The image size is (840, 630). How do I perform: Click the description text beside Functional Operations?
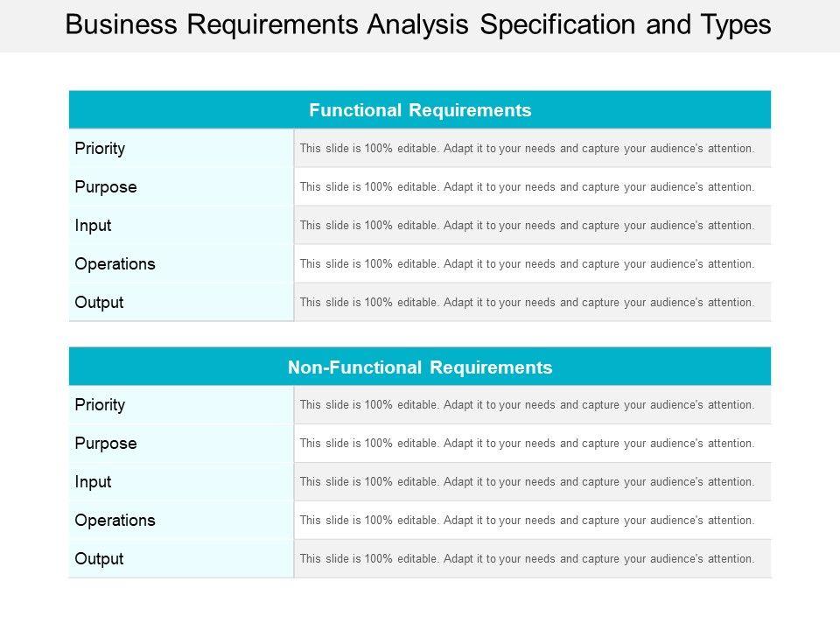tap(527, 264)
